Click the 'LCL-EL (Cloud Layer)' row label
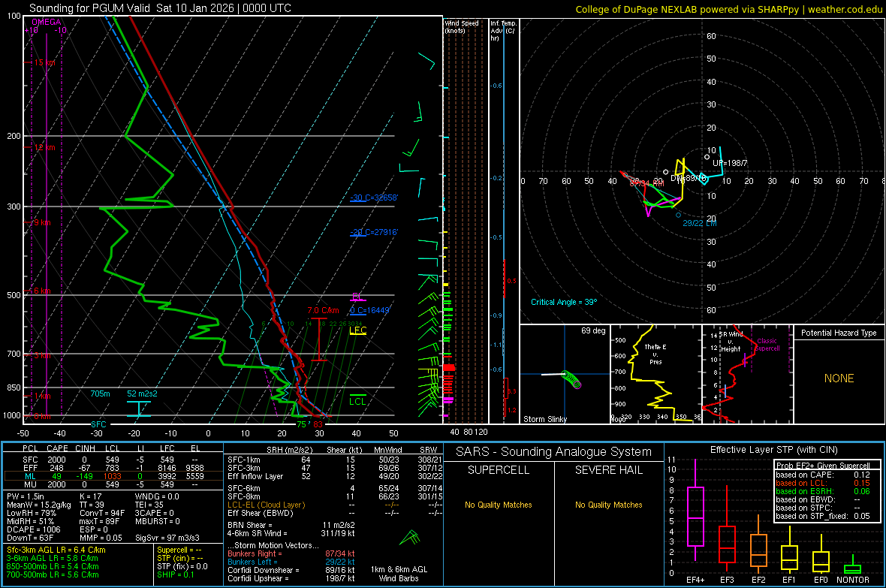 266,505
